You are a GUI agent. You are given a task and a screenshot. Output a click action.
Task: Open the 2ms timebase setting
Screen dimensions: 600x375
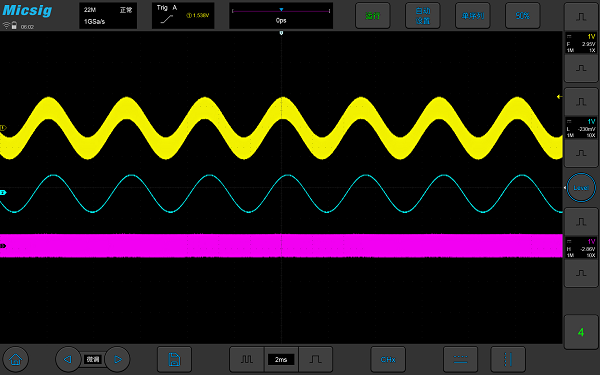click(281, 359)
